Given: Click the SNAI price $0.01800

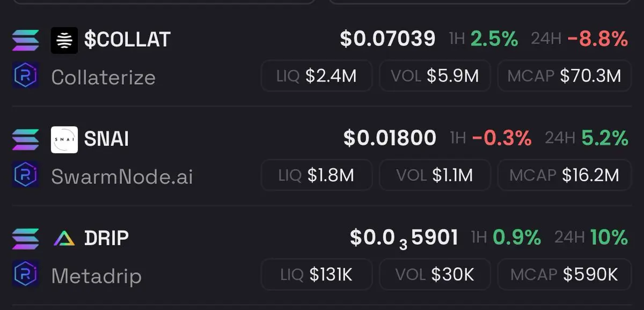Looking at the screenshot, I should click(x=390, y=138).
